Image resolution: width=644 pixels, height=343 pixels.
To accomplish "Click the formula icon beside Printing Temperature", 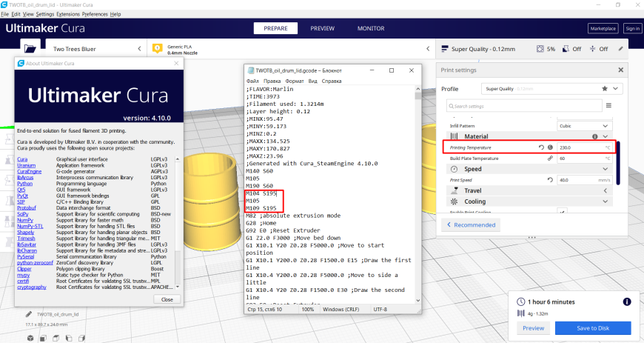I will [550, 147].
